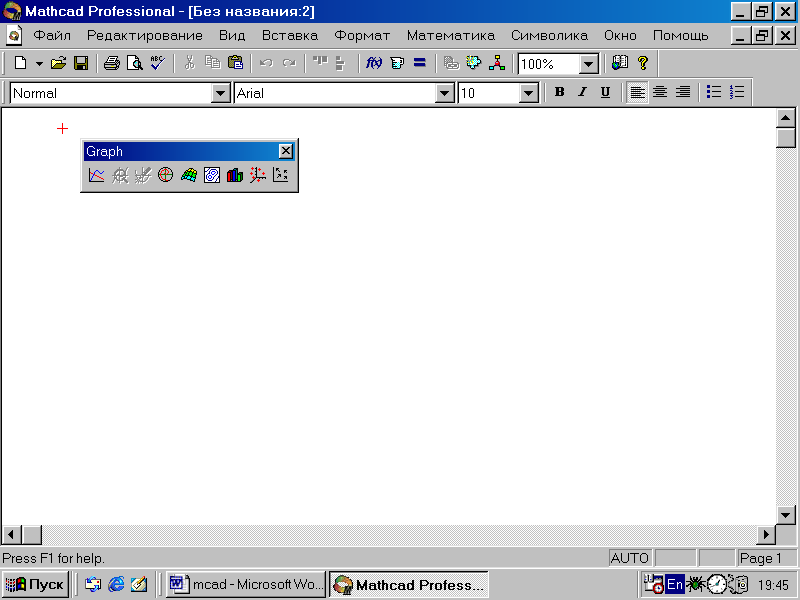The image size is (800, 600).
Task: Insert 3D Bar Chart from Graph palette
Action: coord(235,176)
